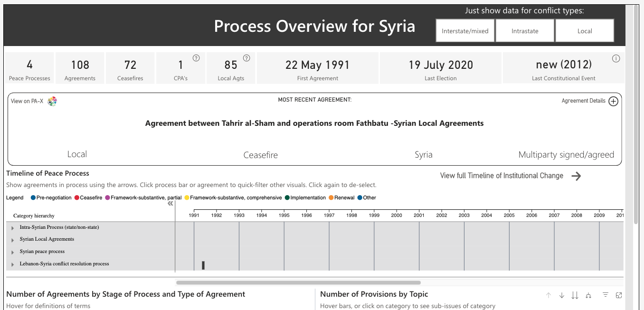Open PA-X colorful logo icon
Viewport: 644px width, 310px height.
52,101
